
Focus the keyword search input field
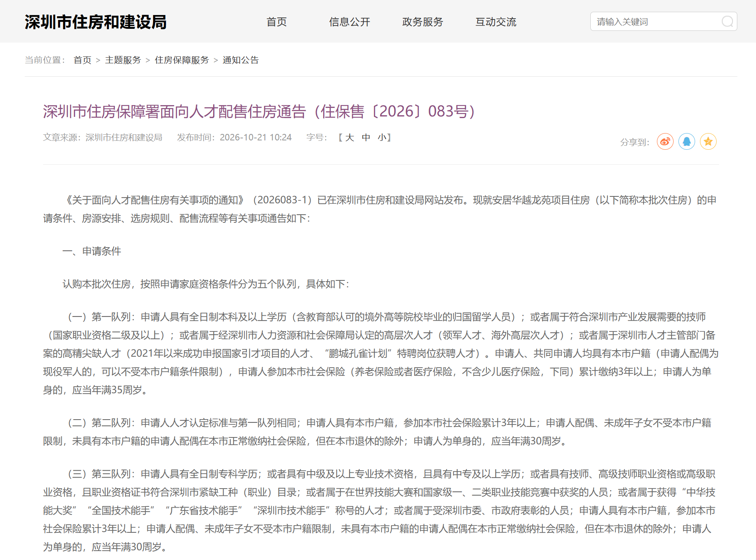pyautogui.click(x=663, y=22)
